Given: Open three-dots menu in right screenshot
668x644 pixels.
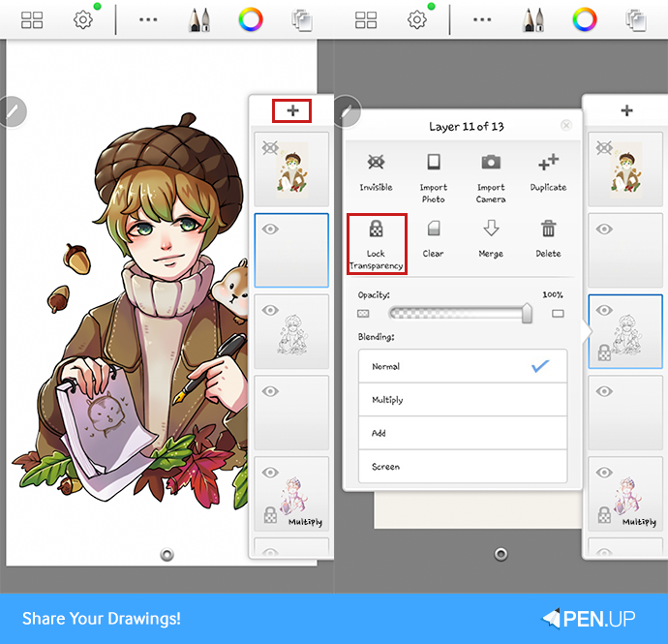Looking at the screenshot, I should [x=482, y=19].
